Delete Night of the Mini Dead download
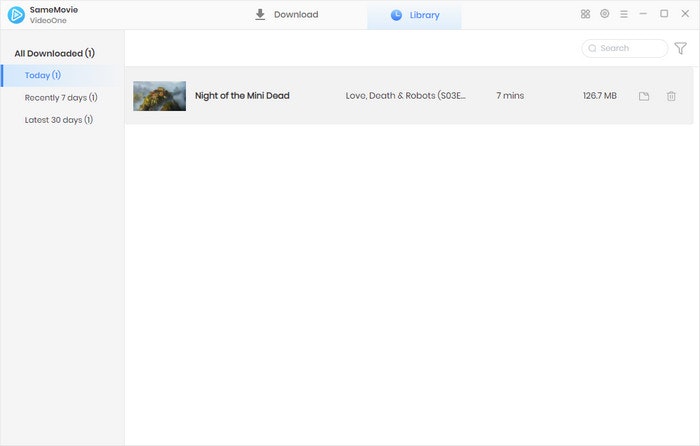 point(671,96)
